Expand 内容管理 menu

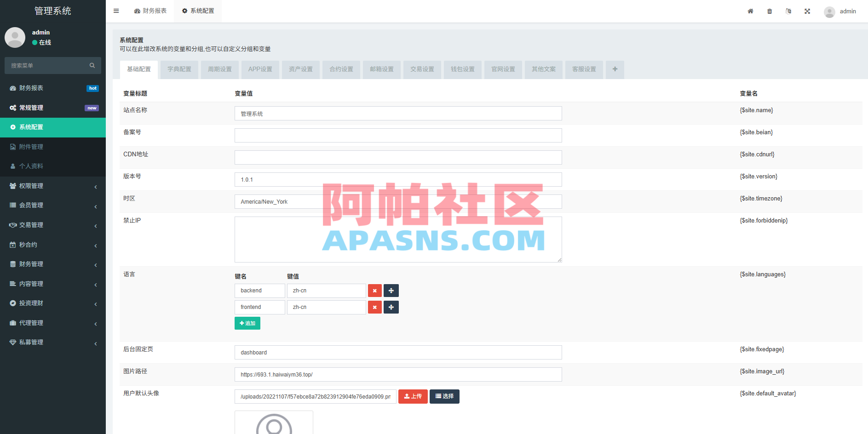[x=53, y=284]
